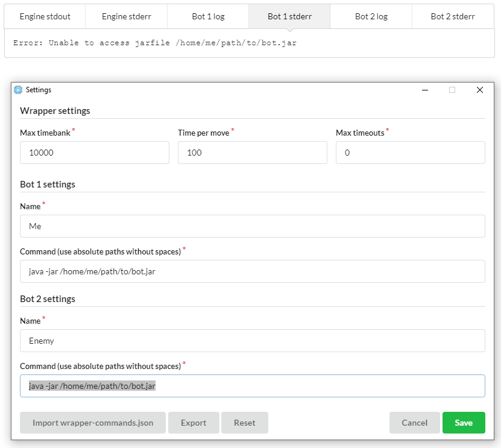The width and height of the screenshot is (501, 448).
Task: Click the Max timeouts input field
Action: point(411,153)
